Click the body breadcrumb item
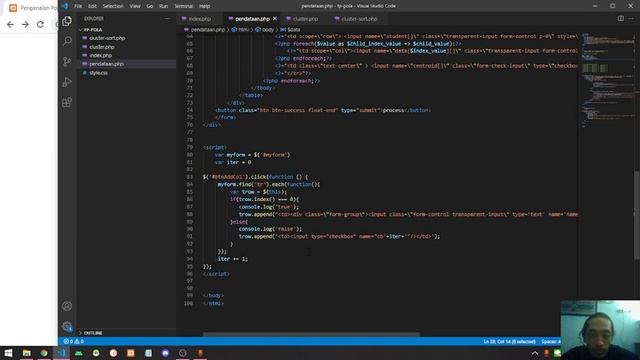The height and width of the screenshot is (360, 640). click(x=264, y=30)
